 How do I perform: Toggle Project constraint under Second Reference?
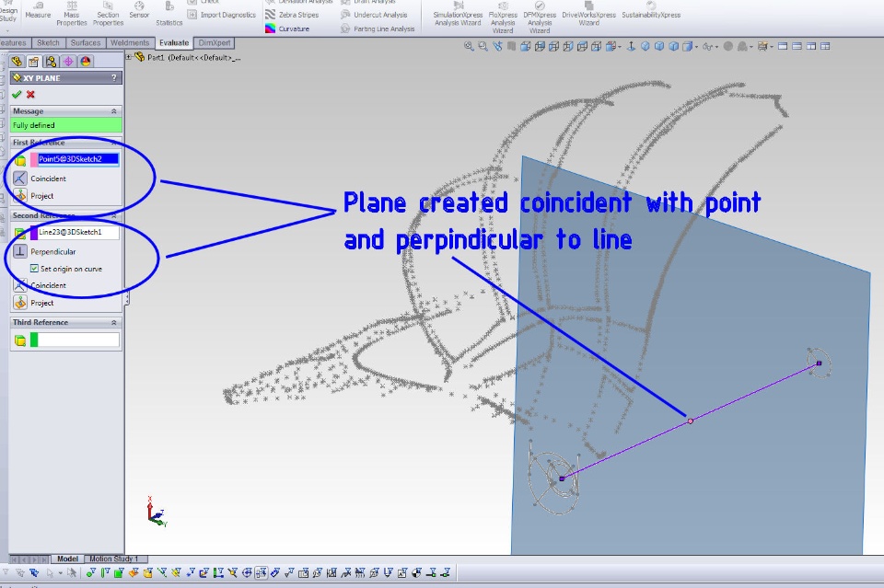tap(20, 303)
